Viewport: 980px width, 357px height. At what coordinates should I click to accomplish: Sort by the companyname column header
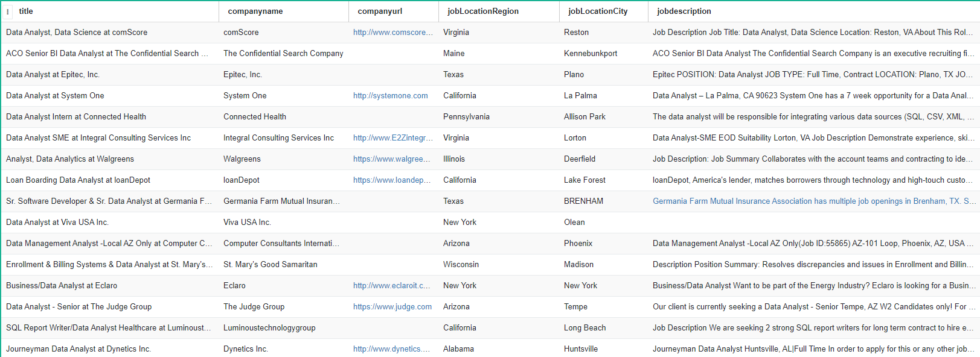click(255, 11)
